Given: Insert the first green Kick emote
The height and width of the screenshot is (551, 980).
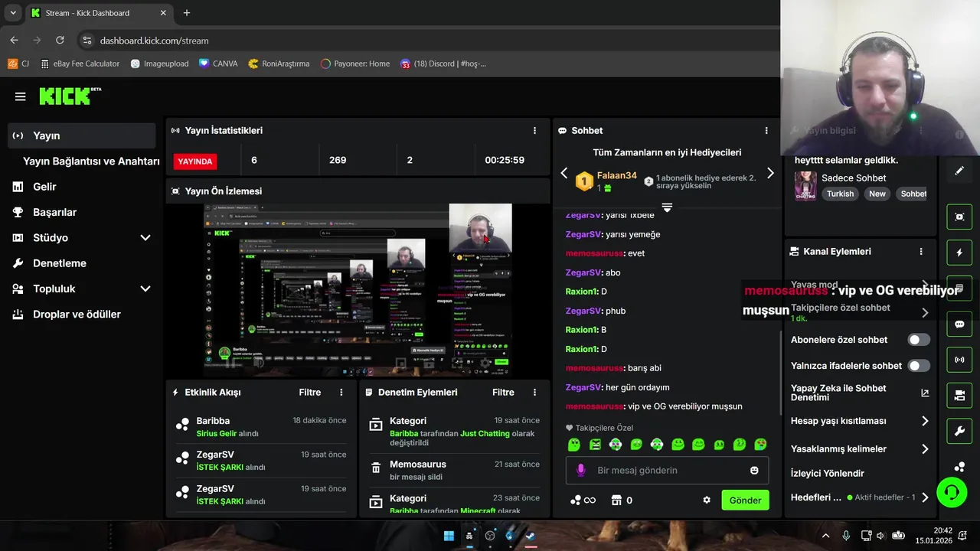Looking at the screenshot, I should 574,445.
